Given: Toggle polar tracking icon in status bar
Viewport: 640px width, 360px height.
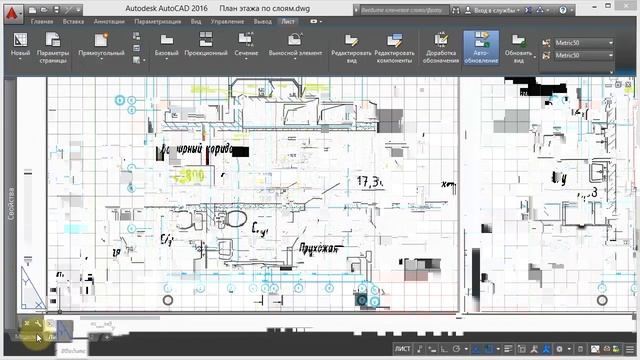Looking at the screenshot, I should coord(456,349).
